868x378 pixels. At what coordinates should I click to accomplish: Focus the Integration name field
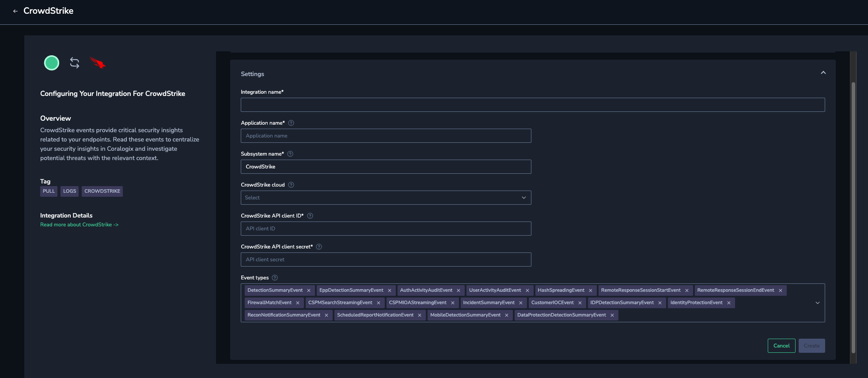tap(533, 105)
